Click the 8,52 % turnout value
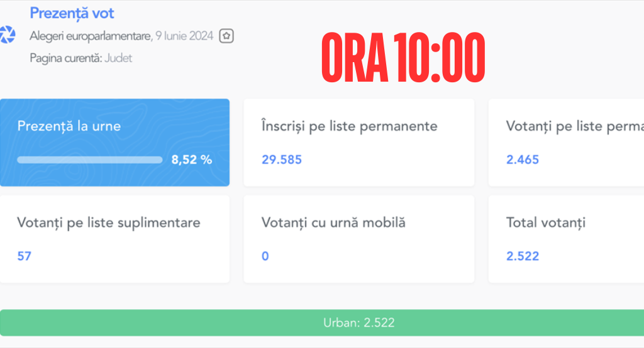The width and height of the screenshot is (644, 348). coord(192,160)
